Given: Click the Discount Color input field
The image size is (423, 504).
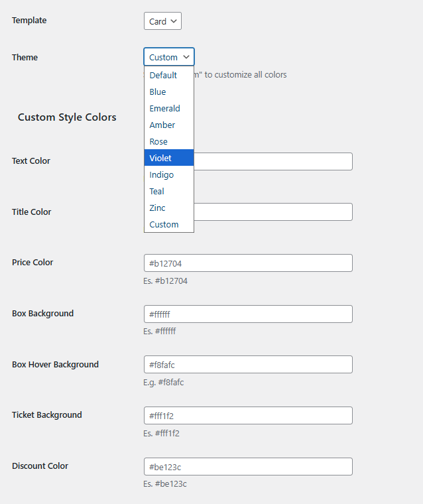Looking at the screenshot, I should (247, 467).
